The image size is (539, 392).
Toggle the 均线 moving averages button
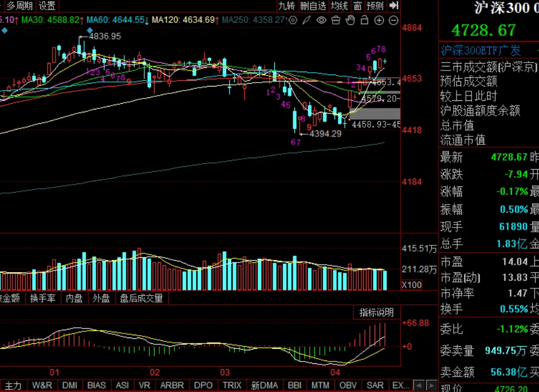click(339, 6)
